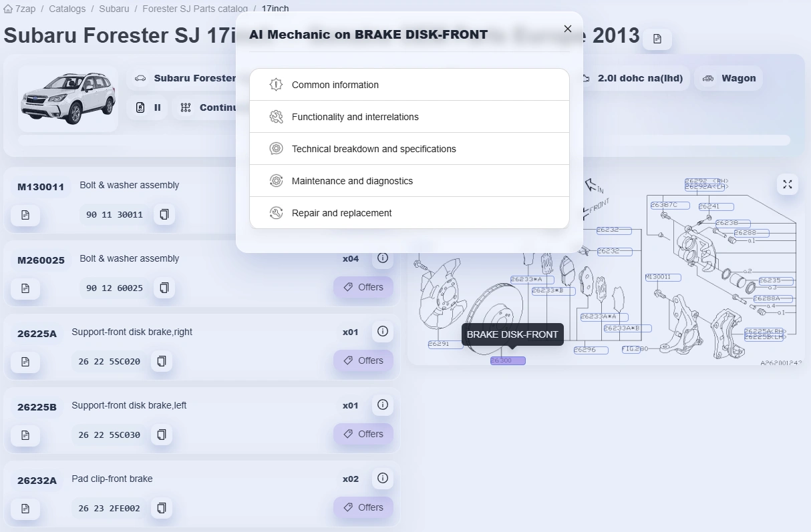811x532 pixels.
Task: Go to Catalogs breadcrumb link
Action: click(x=67, y=9)
